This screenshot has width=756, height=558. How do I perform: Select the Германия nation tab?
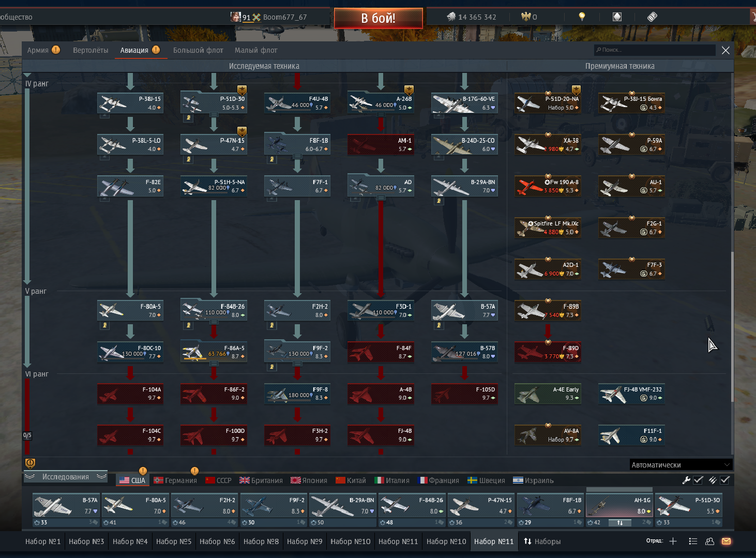pyautogui.click(x=175, y=480)
